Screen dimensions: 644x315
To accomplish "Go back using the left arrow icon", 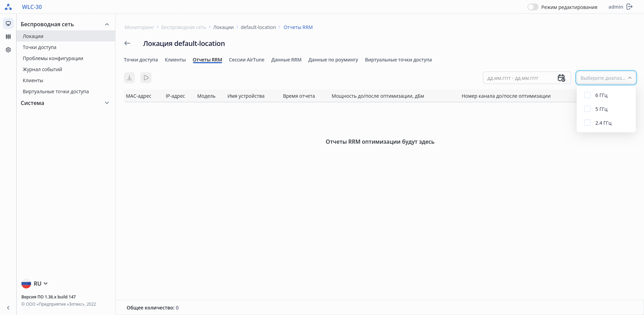I will coord(127,43).
